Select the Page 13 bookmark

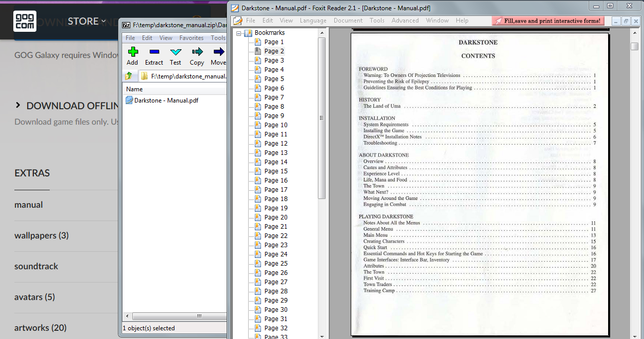point(276,153)
